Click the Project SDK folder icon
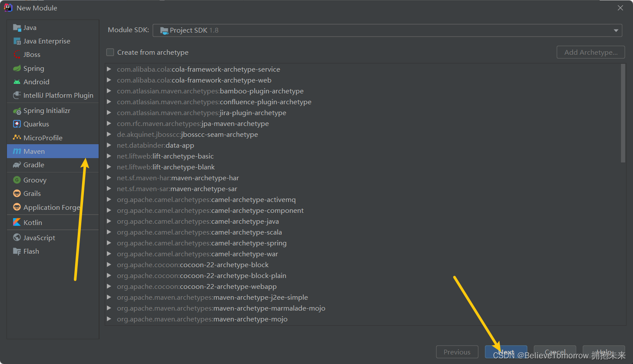 coord(164,30)
